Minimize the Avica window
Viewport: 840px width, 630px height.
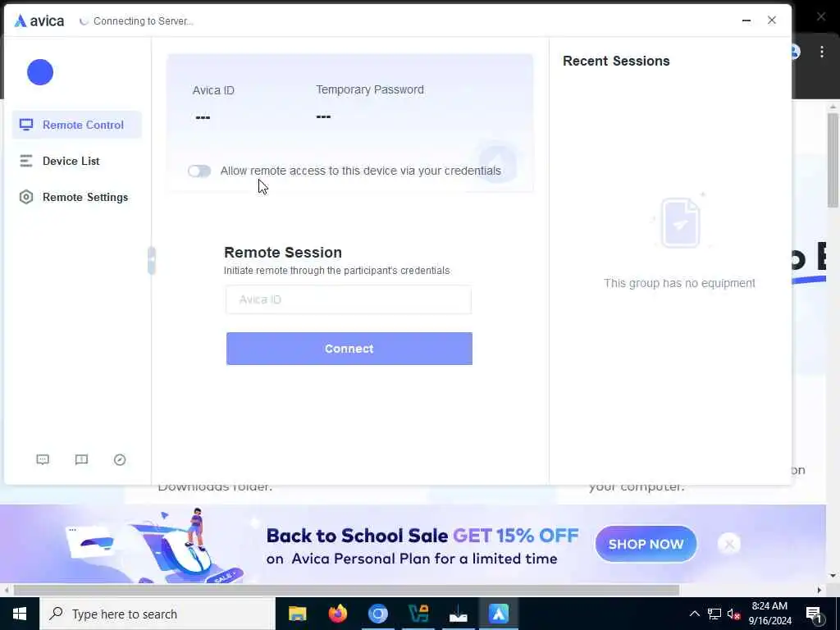[746, 21]
